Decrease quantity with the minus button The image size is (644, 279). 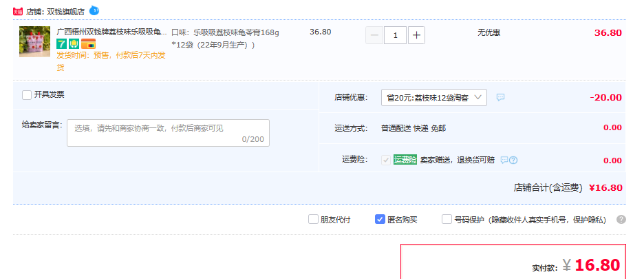[374, 35]
